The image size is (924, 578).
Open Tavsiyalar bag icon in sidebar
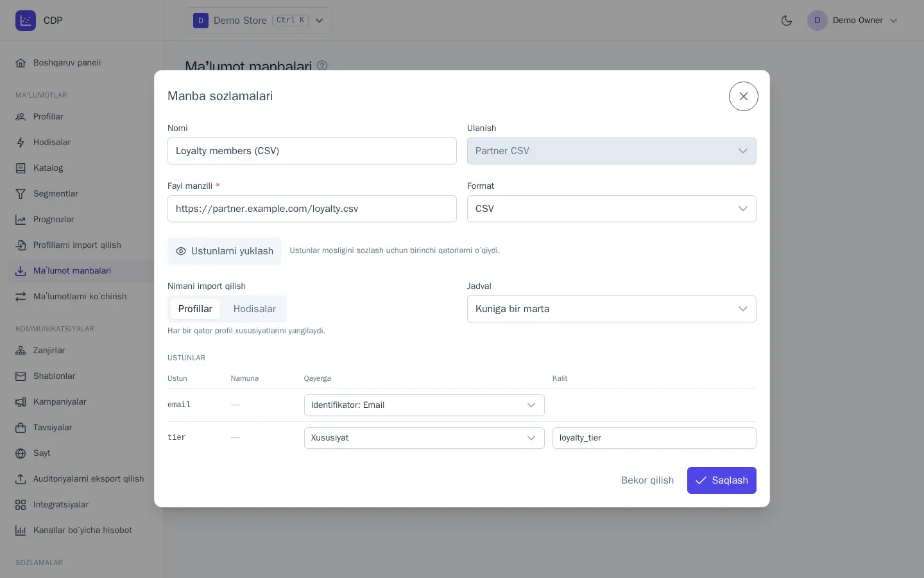21,428
